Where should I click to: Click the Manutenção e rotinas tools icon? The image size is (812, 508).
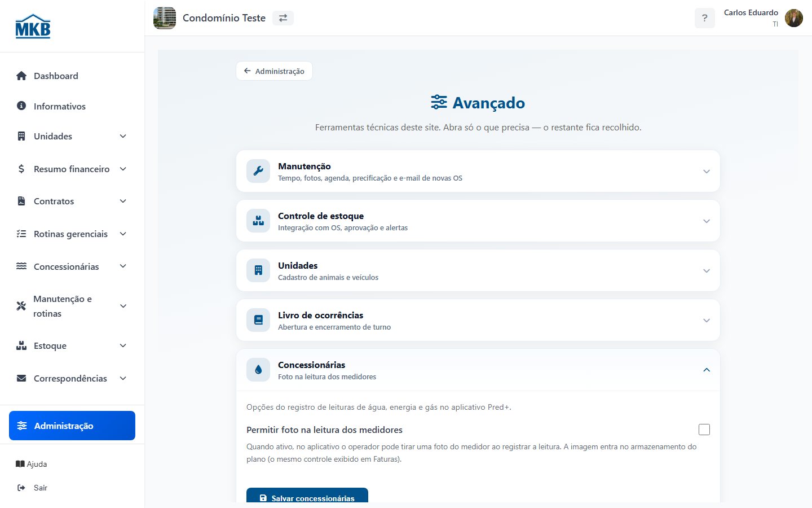pos(21,306)
